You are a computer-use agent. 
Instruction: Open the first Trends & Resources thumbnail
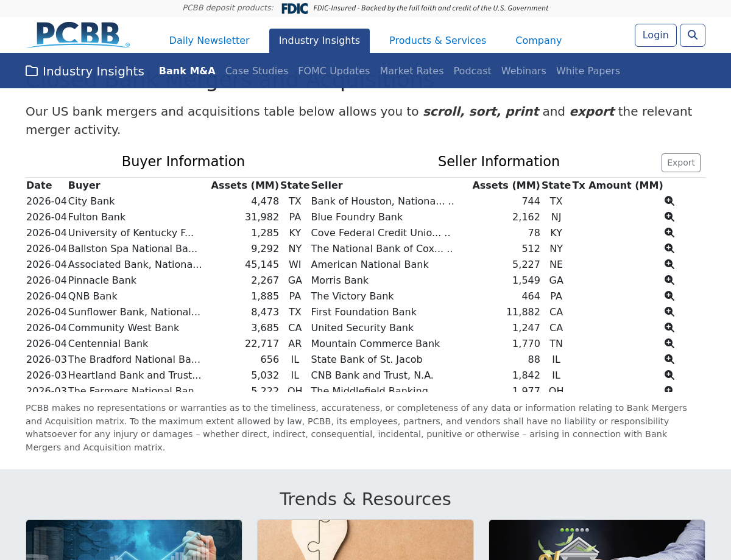click(x=134, y=539)
